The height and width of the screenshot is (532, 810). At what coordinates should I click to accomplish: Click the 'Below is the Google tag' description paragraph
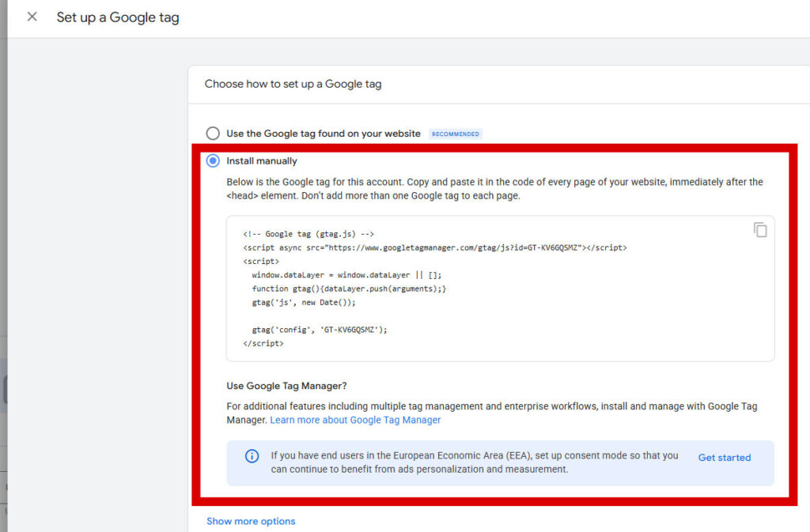point(494,189)
